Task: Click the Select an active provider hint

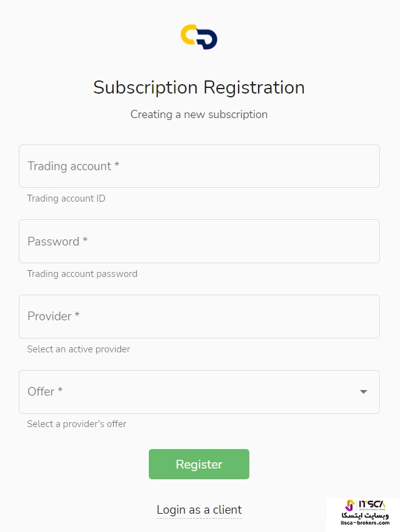Action: coord(78,349)
